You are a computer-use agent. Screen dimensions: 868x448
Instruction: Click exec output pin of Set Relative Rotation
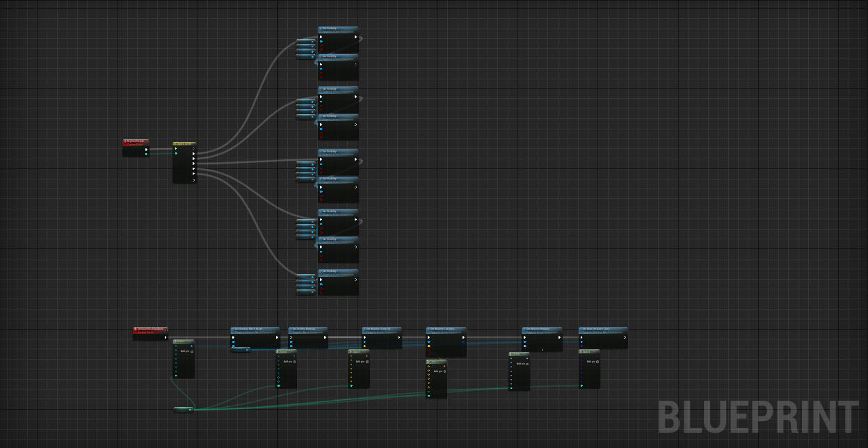pyautogui.click(x=559, y=337)
